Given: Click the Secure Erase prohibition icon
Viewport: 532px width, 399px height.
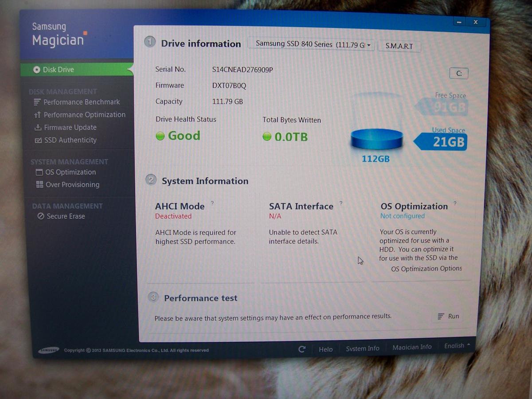Looking at the screenshot, I should click(41, 216).
